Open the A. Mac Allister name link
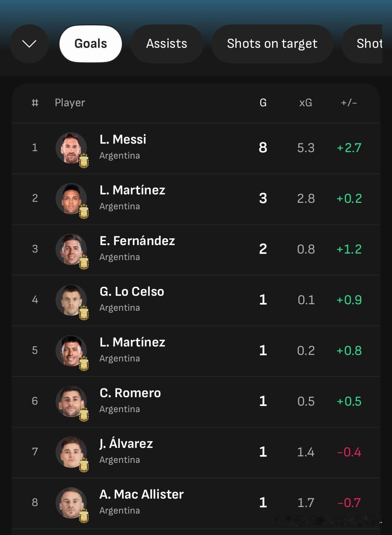 click(x=141, y=494)
